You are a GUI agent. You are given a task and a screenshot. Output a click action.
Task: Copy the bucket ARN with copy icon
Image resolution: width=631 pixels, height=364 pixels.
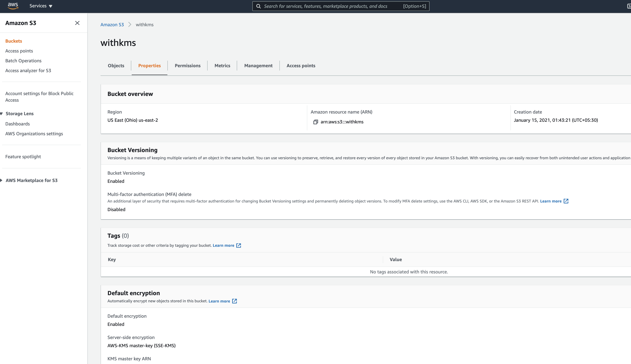pyautogui.click(x=315, y=122)
